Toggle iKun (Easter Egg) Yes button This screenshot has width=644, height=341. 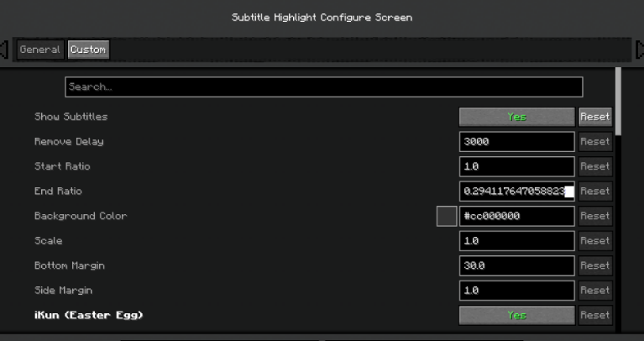click(516, 315)
